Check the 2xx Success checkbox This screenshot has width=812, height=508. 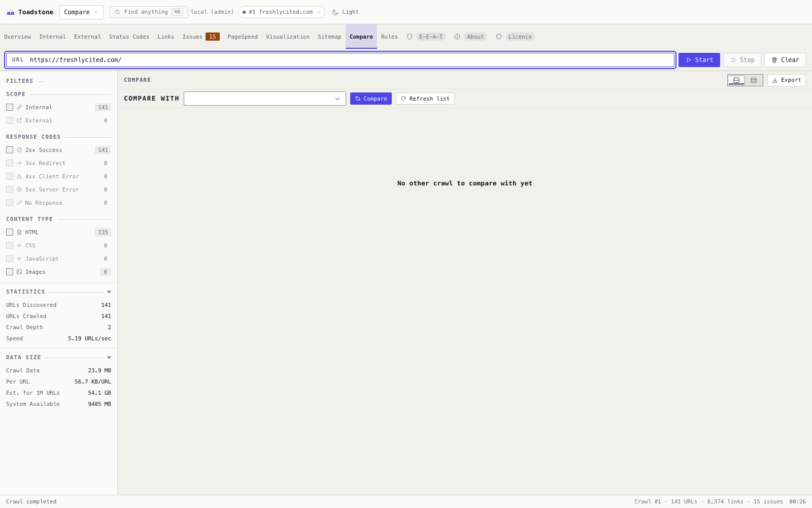coord(10,150)
